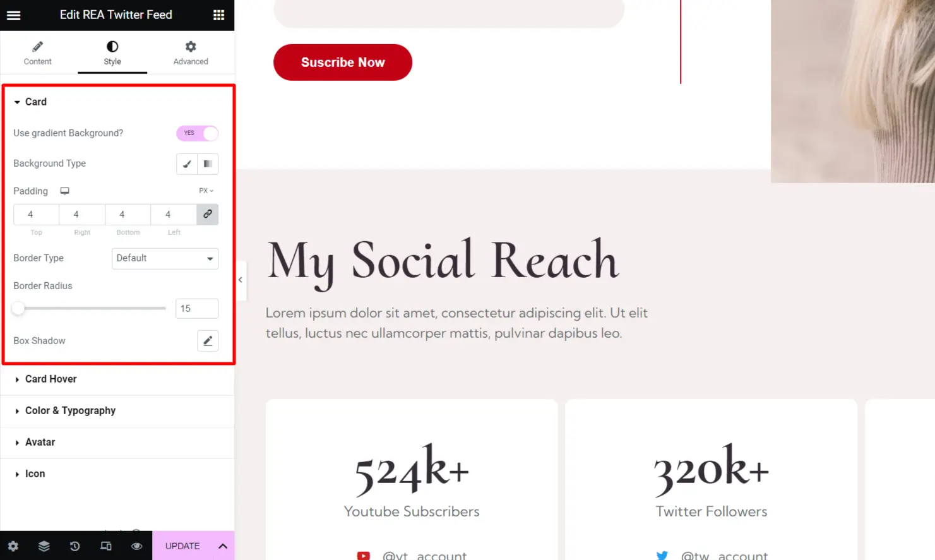The width and height of the screenshot is (935, 560).
Task: Click the @tw_account handle text
Action: (724, 556)
